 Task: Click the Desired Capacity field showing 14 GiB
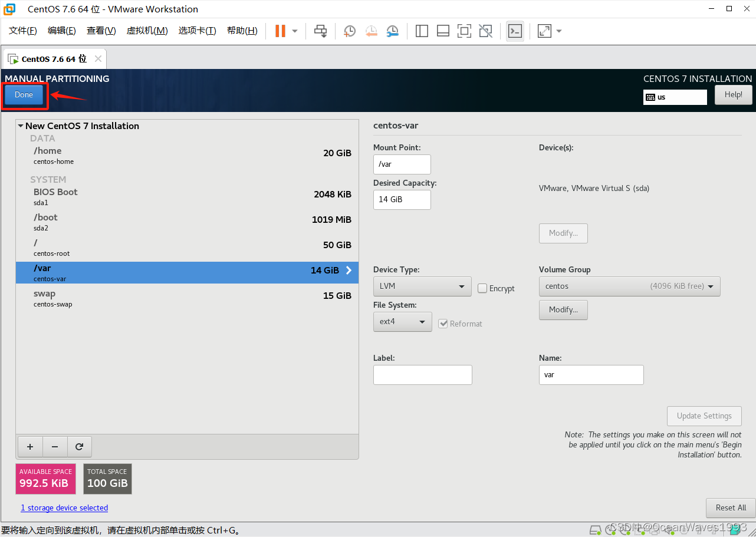point(402,200)
